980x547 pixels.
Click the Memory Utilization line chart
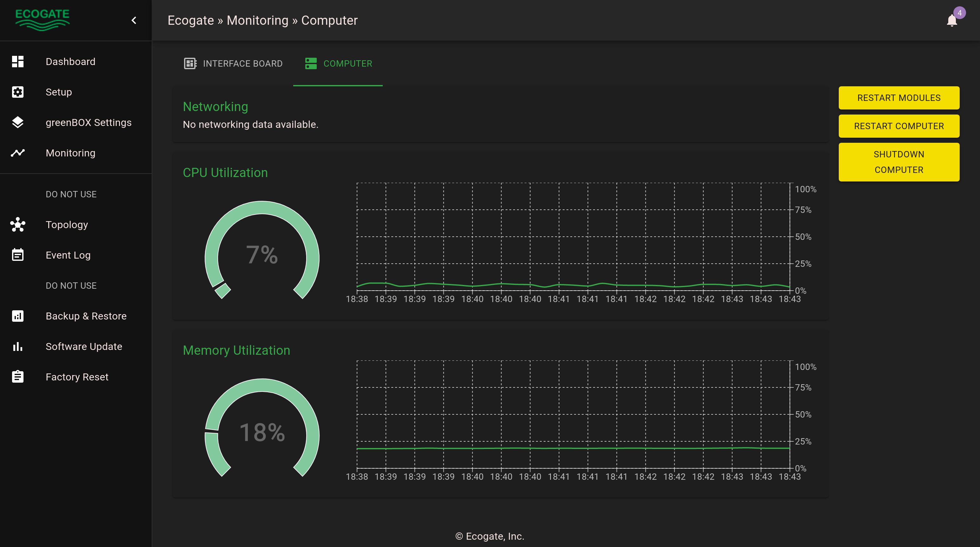pyautogui.click(x=574, y=414)
